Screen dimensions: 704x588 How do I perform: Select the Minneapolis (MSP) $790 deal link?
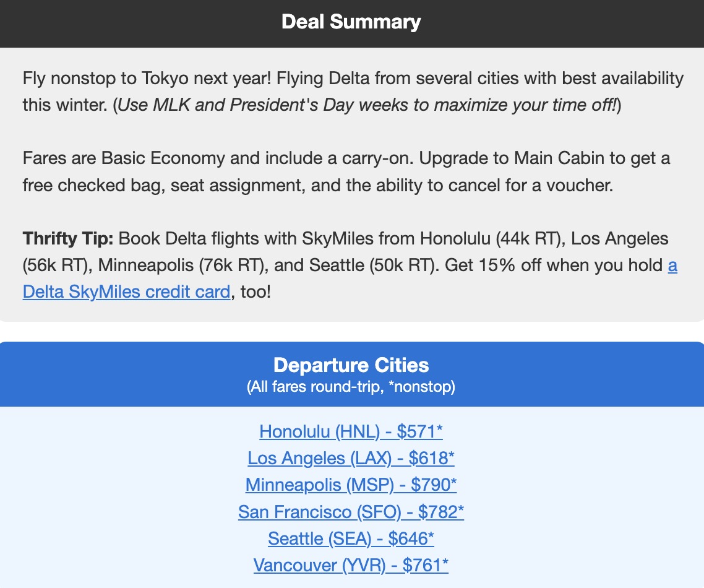click(351, 485)
